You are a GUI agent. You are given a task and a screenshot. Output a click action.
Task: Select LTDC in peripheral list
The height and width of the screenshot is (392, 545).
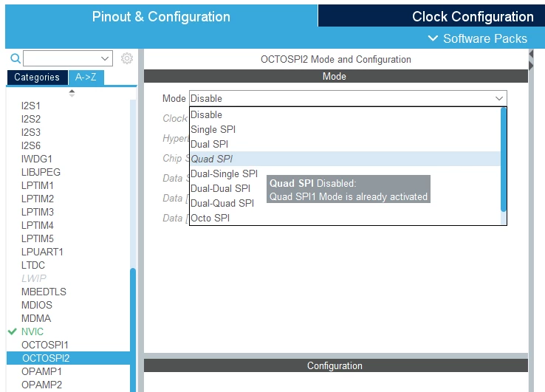pos(33,265)
